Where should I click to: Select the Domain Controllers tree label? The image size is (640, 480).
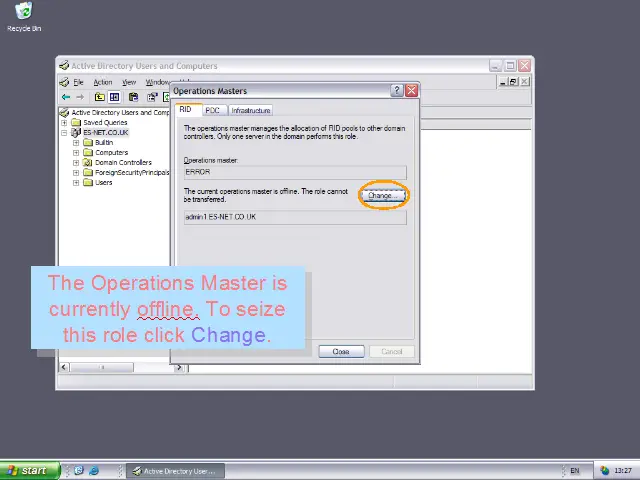(123, 162)
